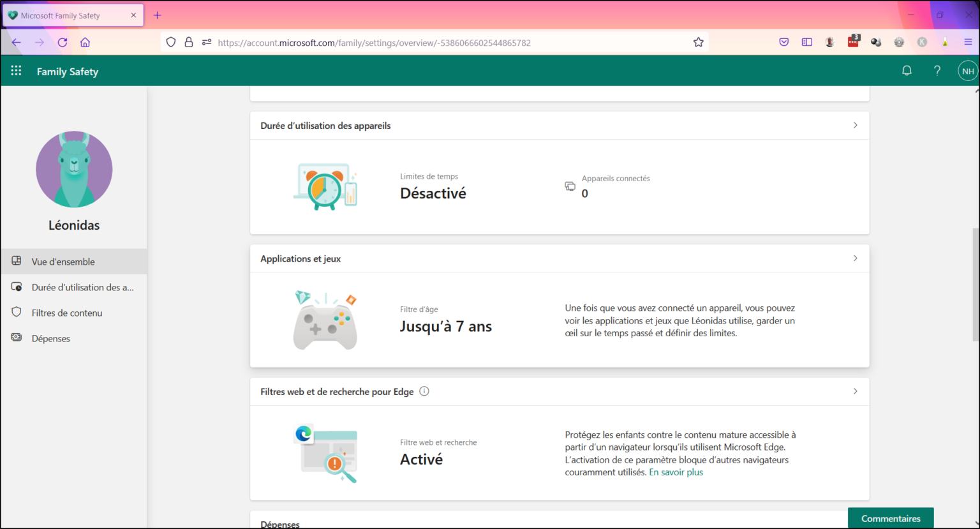980x529 pixels.
Task: Select the Filtres de contenu shield icon
Action: click(17, 312)
